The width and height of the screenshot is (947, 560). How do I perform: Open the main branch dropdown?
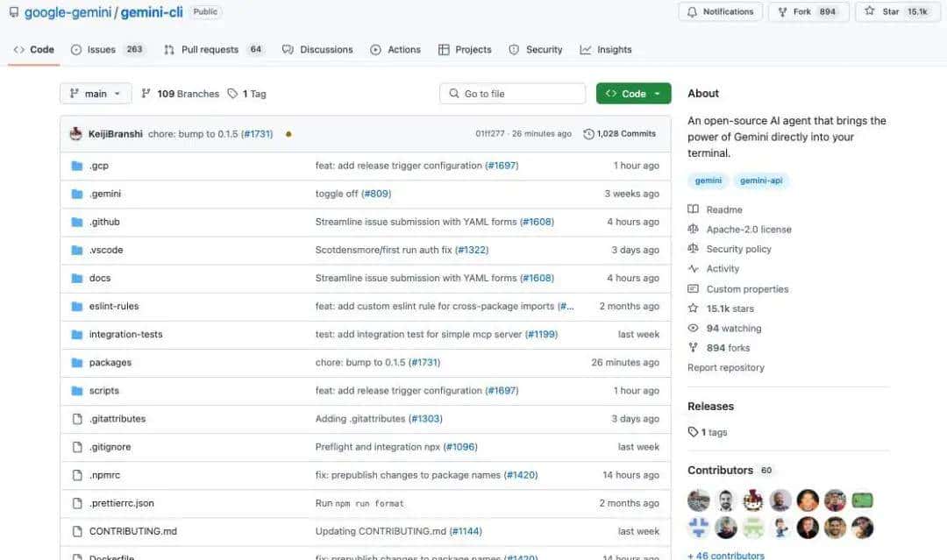pos(96,94)
